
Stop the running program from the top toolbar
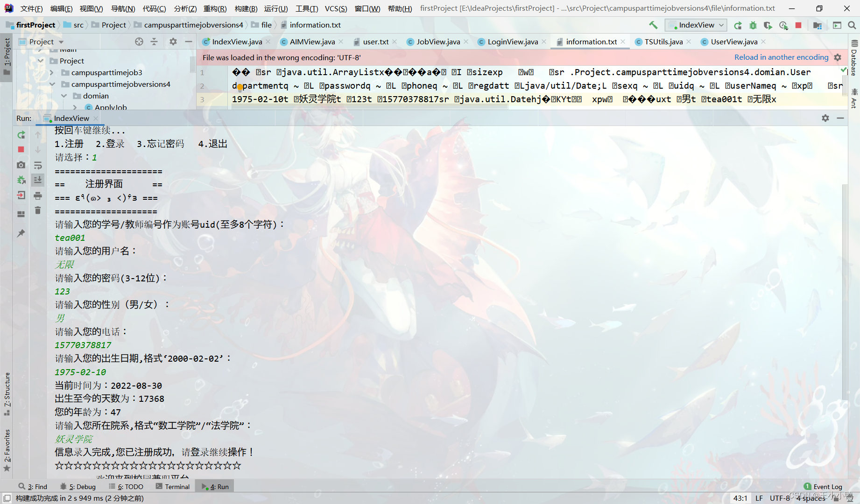coord(798,25)
